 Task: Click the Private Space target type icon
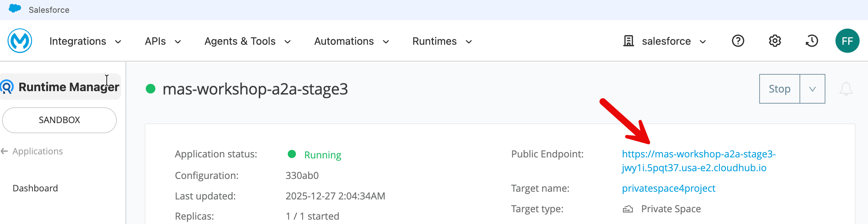coord(627,209)
